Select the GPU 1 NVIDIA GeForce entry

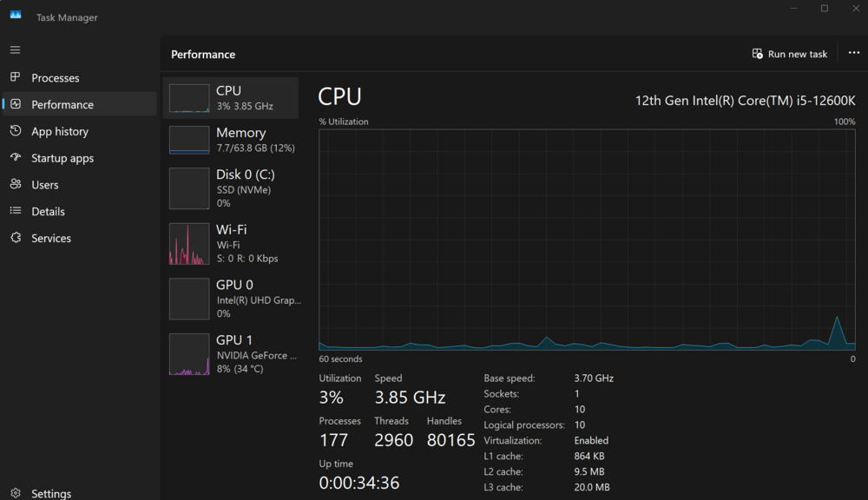[x=231, y=354]
